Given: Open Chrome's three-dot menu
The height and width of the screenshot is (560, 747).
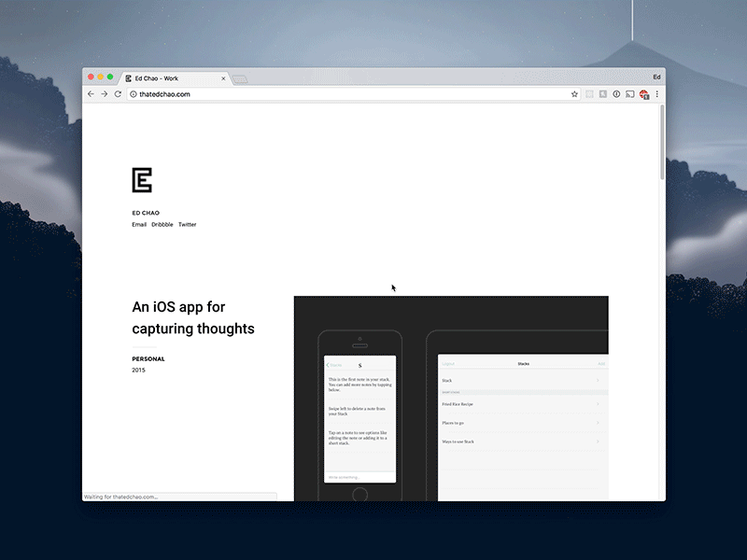Looking at the screenshot, I should point(657,93).
